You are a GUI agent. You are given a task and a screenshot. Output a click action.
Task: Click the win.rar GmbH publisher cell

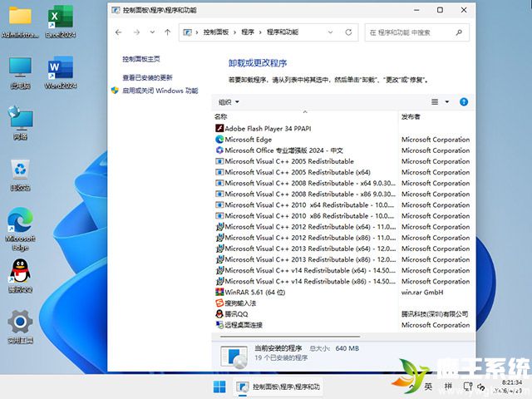click(x=422, y=292)
